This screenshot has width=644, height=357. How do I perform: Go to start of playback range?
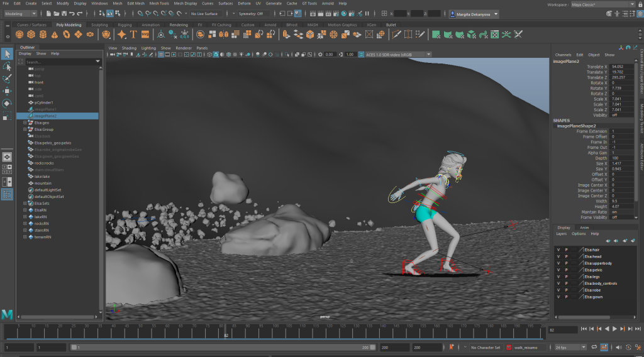click(x=584, y=329)
